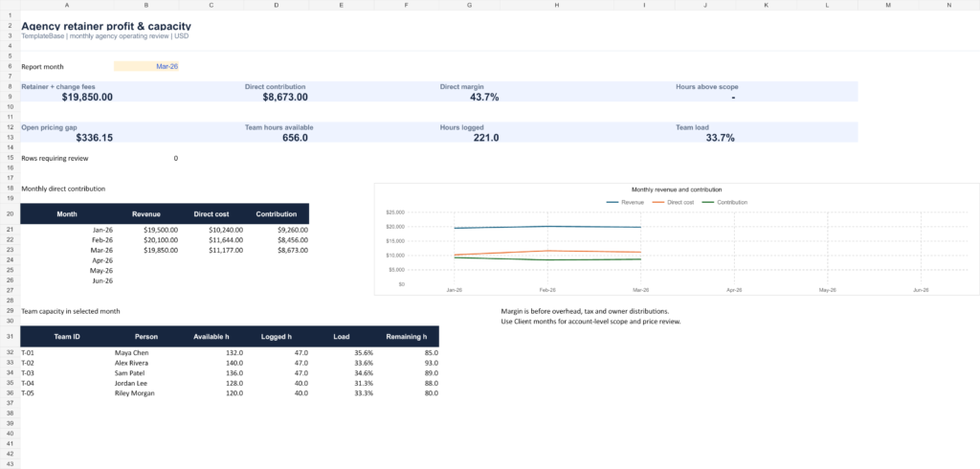Select the $336.15 open pricing gap value
Image resolution: width=980 pixels, height=469 pixels.
pos(95,138)
